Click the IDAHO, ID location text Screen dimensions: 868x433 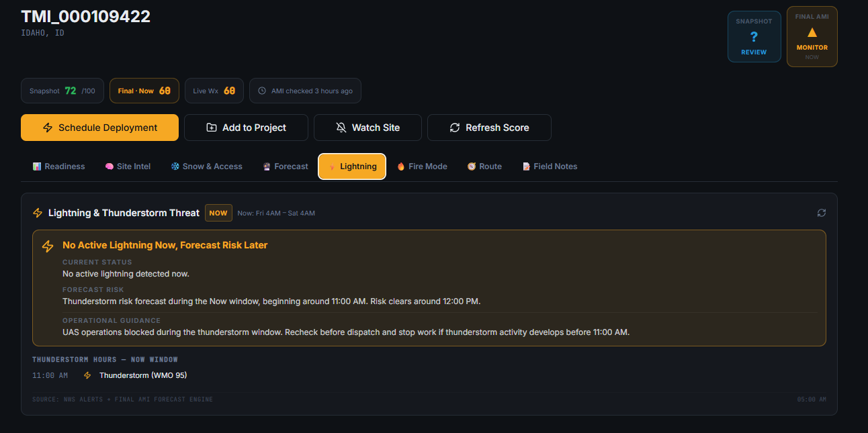click(43, 33)
